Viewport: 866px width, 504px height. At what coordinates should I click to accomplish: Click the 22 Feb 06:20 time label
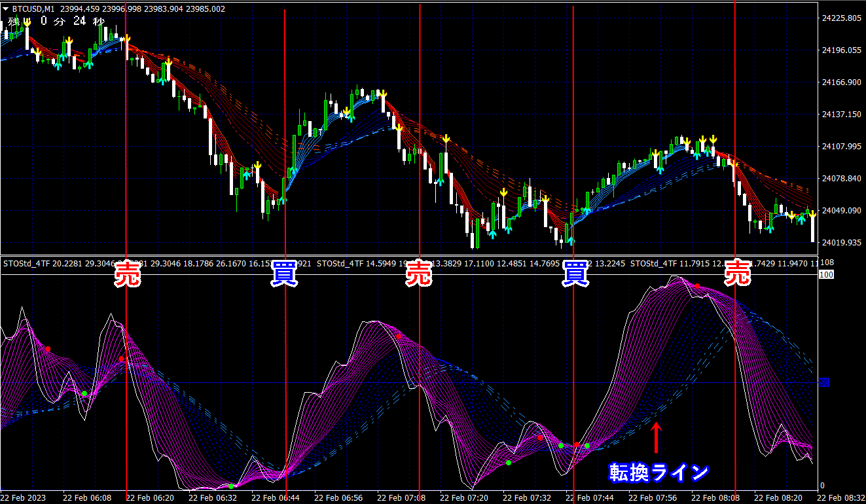150,497
